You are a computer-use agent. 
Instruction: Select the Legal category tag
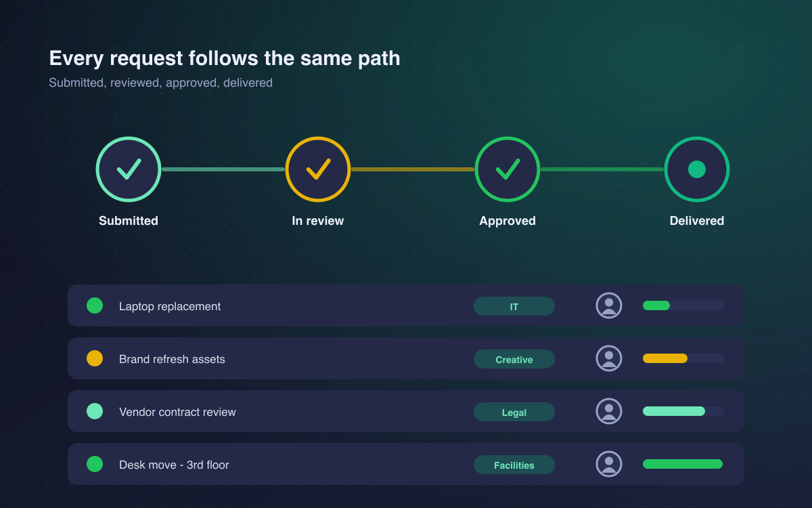coord(514,412)
